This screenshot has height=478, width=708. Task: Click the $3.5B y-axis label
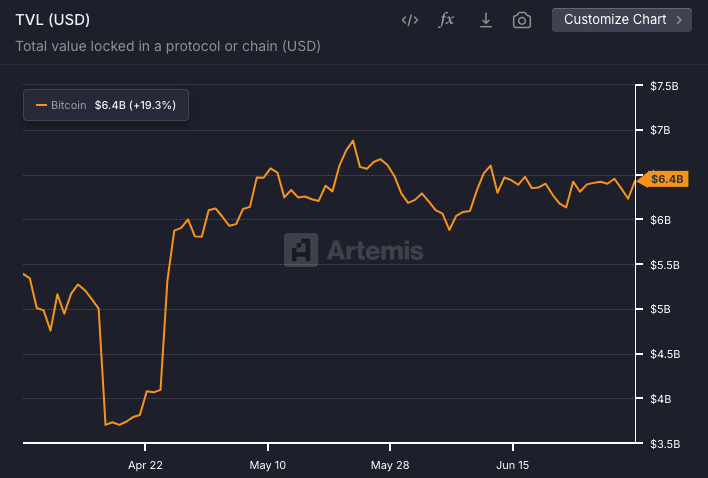coord(665,444)
